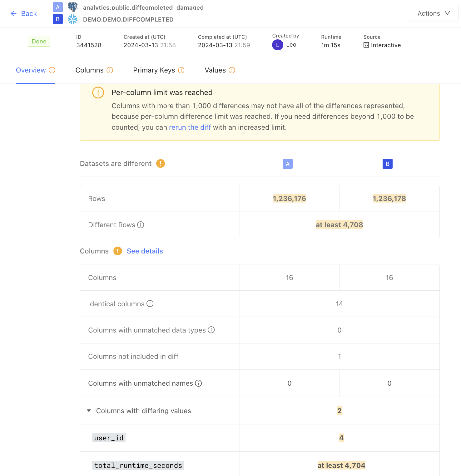Open the See details link
Image resolution: width=461 pixels, height=476 pixels.
pyautogui.click(x=145, y=251)
